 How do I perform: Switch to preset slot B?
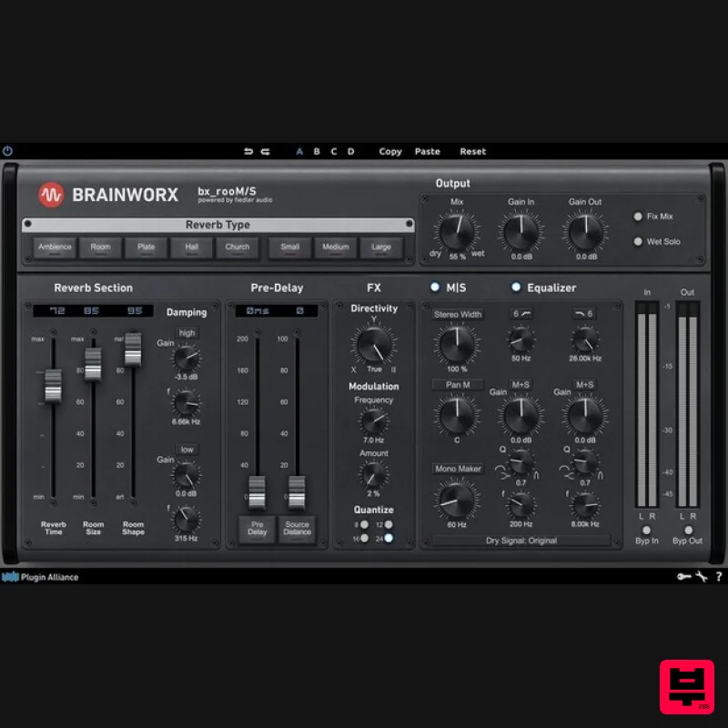click(x=316, y=152)
